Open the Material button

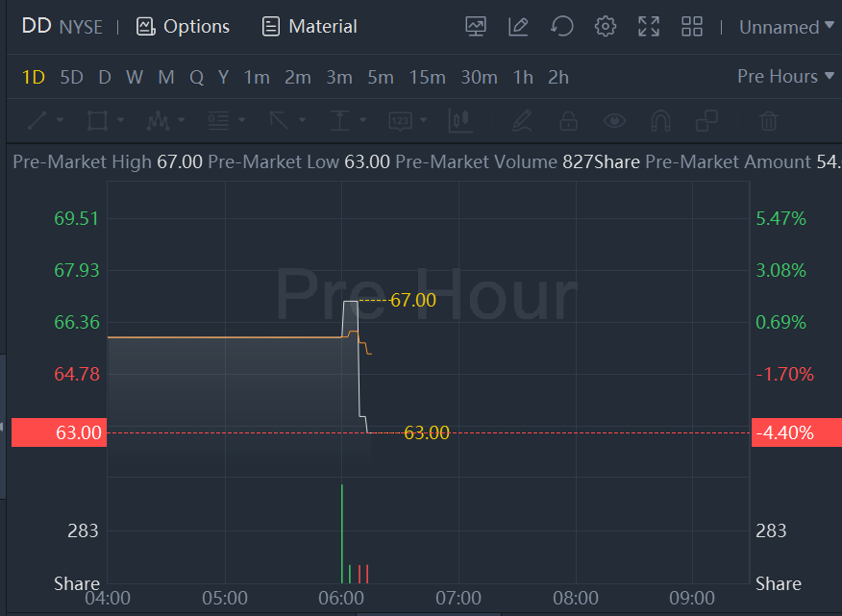pyautogui.click(x=310, y=27)
